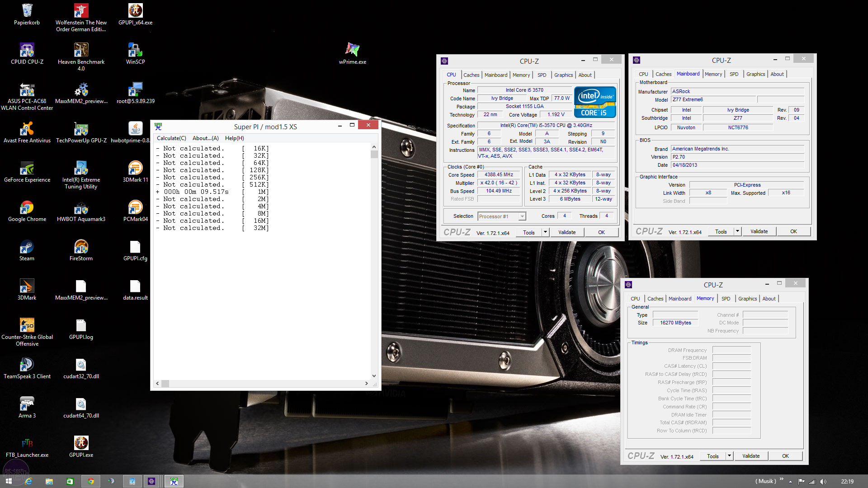This screenshot has height=488, width=868.
Task: Click Super PI vertical scrollbar down arrow
Action: [x=374, y=376]
